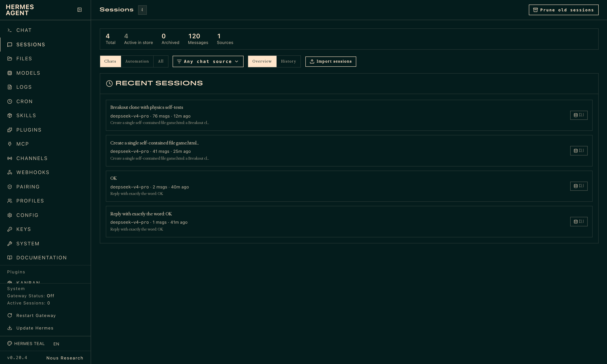Click the Gateway Status: Off text

click(31, 296)
